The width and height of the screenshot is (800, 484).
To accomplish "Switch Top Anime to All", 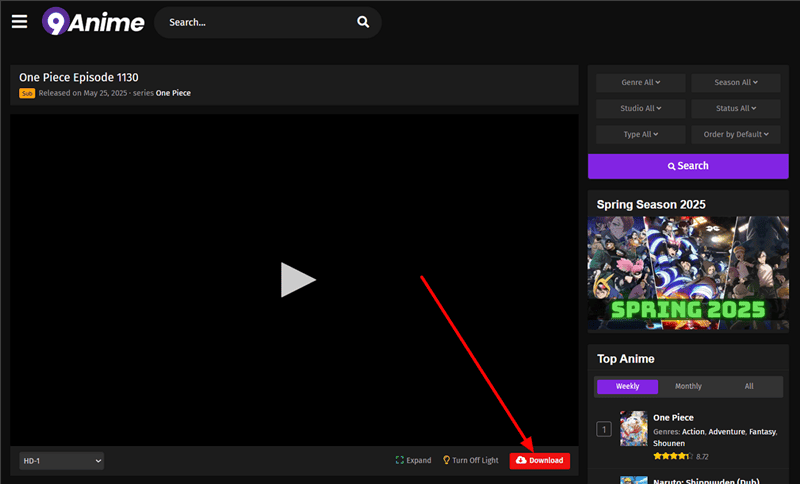I will pyautogui.click(x=749, y=387).
